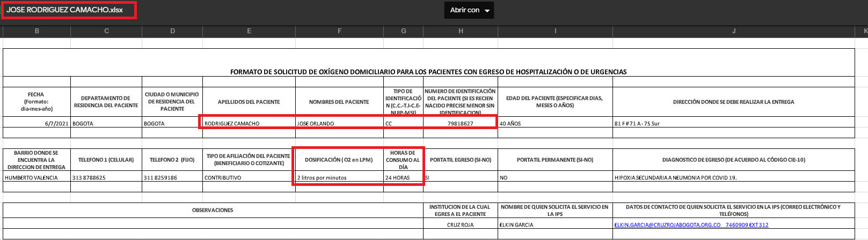Click the BOGOTA city cell in column D
The image size is (868, 240).
pyautogui.click(x=172, y=123)
